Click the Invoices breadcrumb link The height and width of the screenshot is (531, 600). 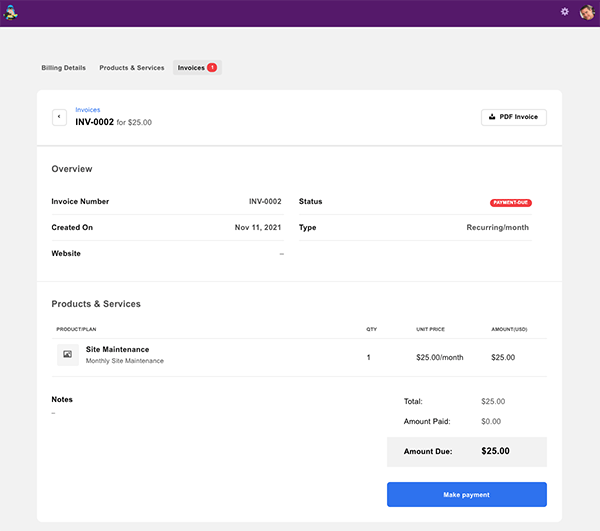(x=88, y=110)
